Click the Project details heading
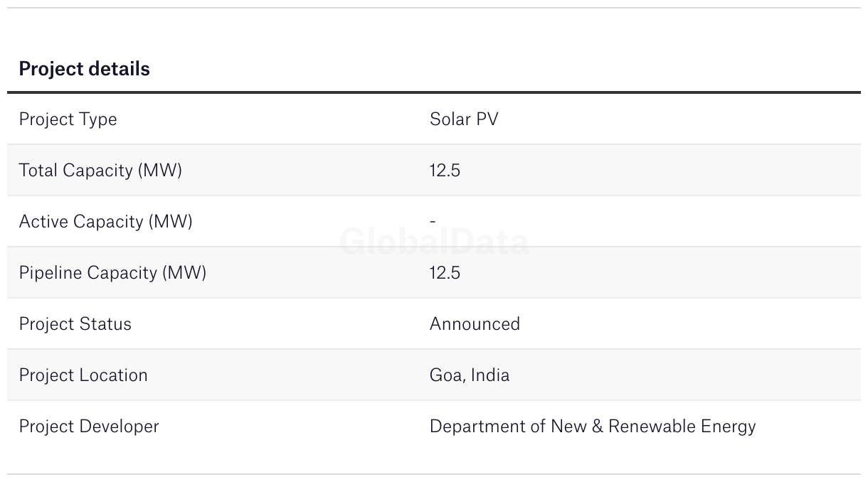This screenshot has width=868, height=482. [84, 69]
